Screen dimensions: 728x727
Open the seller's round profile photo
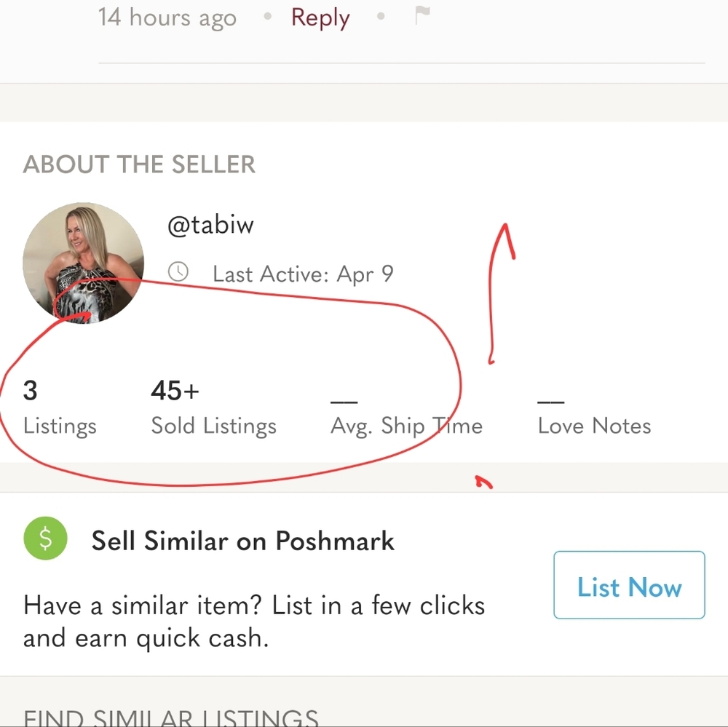83,263
